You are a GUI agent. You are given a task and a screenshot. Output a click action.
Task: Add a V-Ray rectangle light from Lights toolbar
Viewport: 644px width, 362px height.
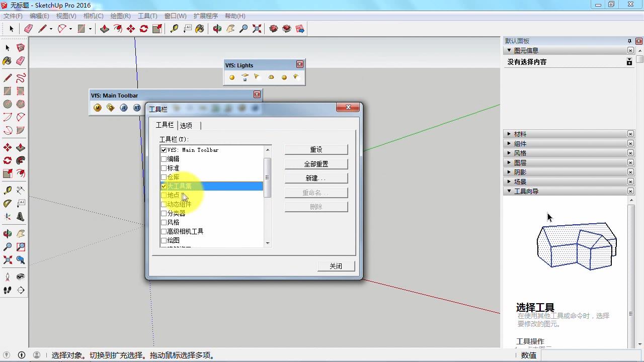(245, 77)
